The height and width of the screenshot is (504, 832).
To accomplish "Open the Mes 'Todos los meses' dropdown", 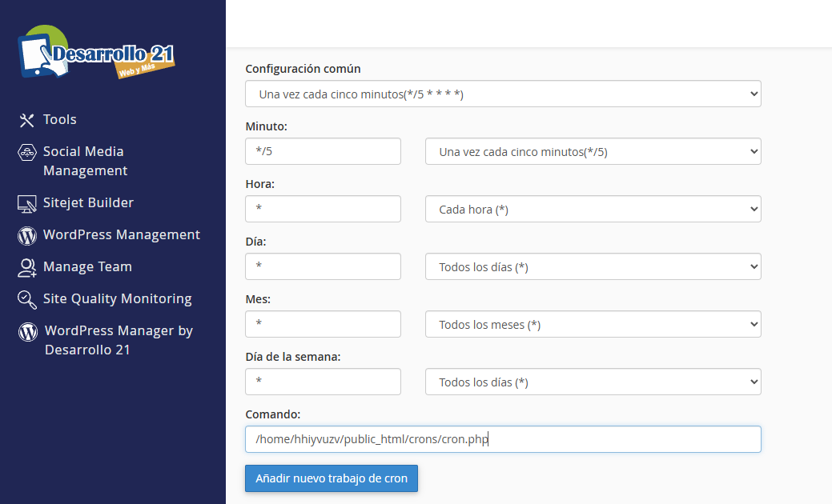I will coord(593,324).
